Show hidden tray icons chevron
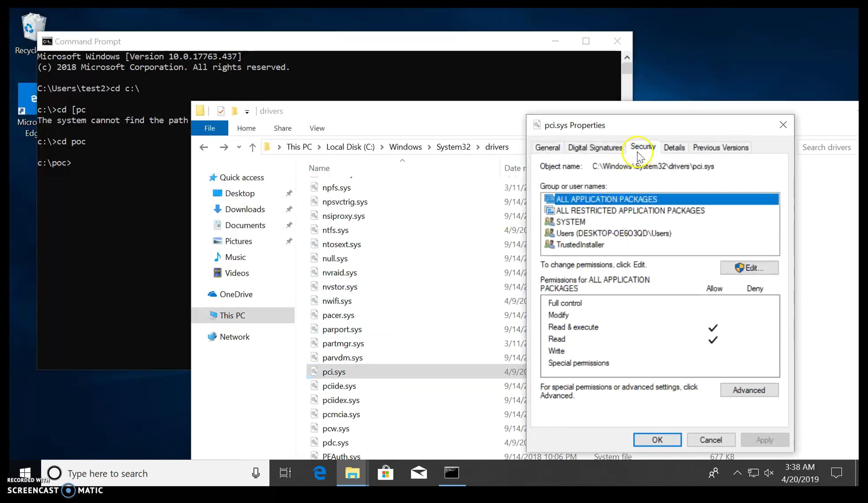The width and height of the screenshot is (868, 503). click(737, 473)
